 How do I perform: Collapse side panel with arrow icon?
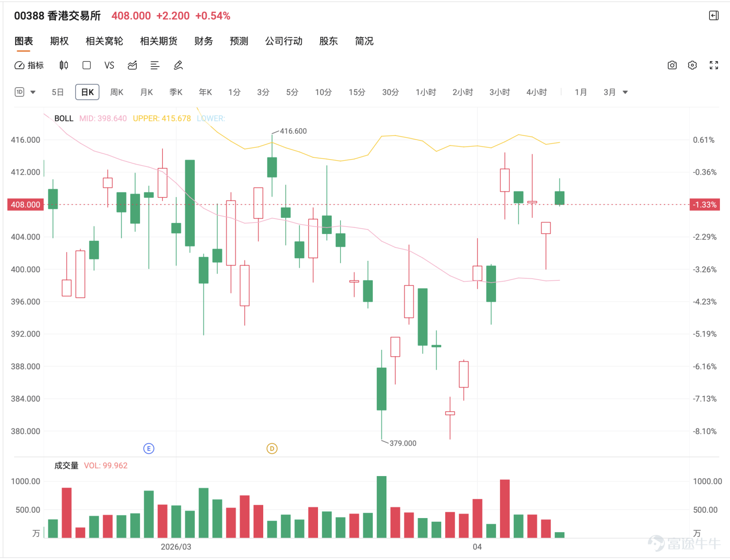[x=714, y=16]
